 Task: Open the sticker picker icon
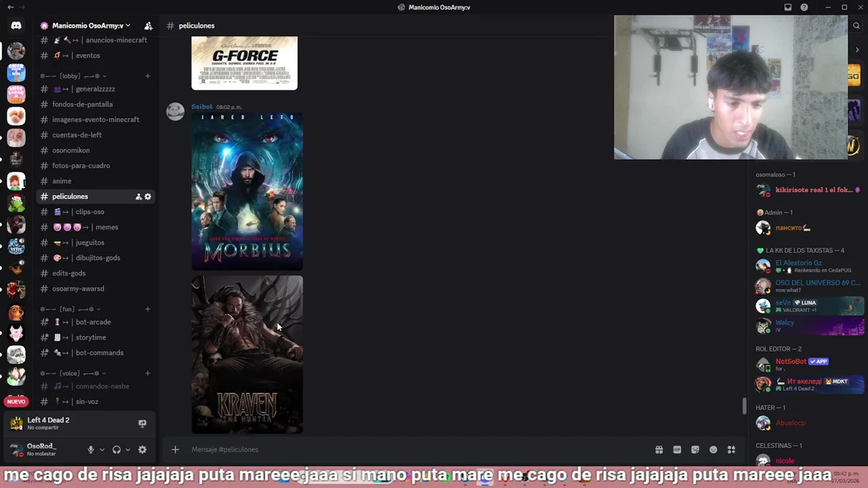pyautogui.click(x=695, y=449)
